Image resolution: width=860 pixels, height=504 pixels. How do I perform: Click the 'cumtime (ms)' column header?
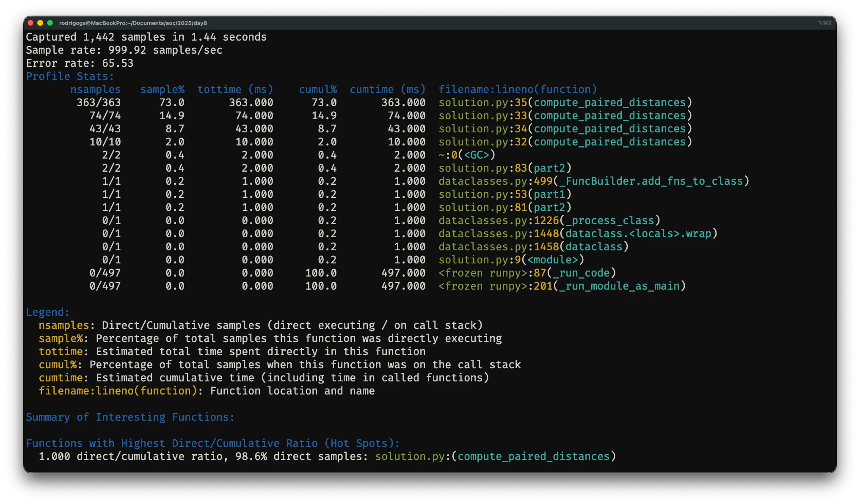[x=388, y=90]
